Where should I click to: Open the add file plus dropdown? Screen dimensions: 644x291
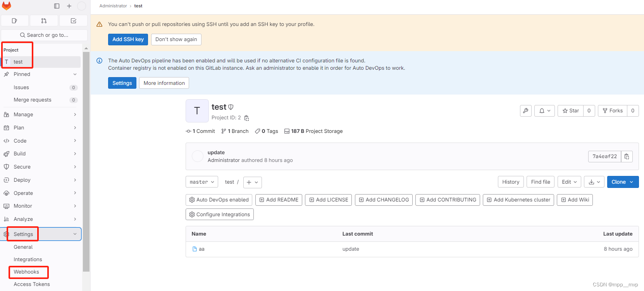252,182
